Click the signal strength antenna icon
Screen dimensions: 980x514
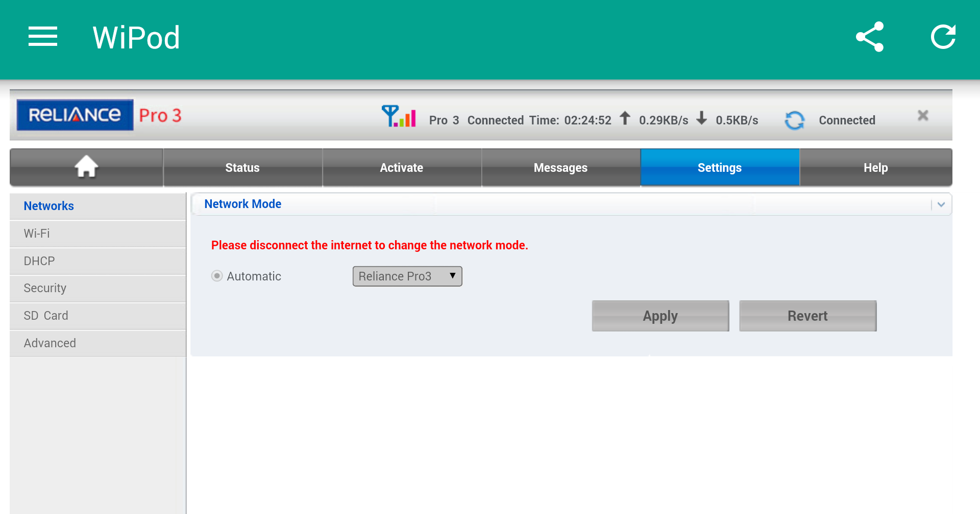pos(399,116)
